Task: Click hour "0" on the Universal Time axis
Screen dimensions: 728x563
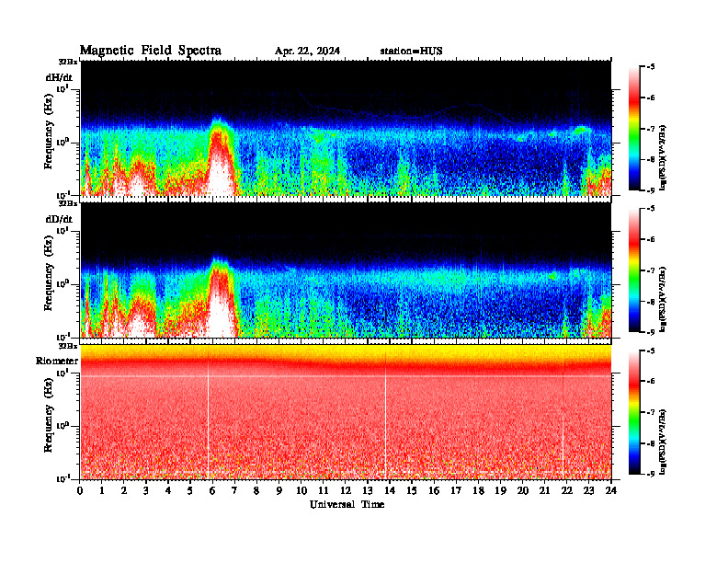Action: coord(80,490)
